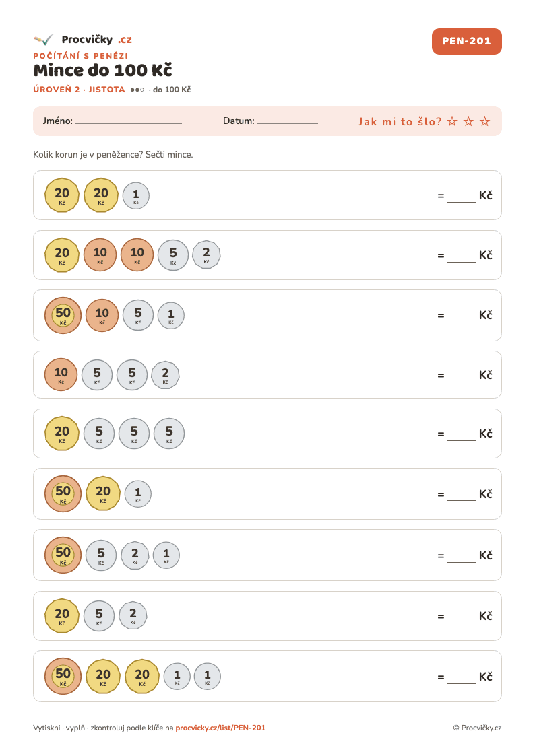
Task: Click the last 1 Kč coin in bottom row
Action: [208, 677]
